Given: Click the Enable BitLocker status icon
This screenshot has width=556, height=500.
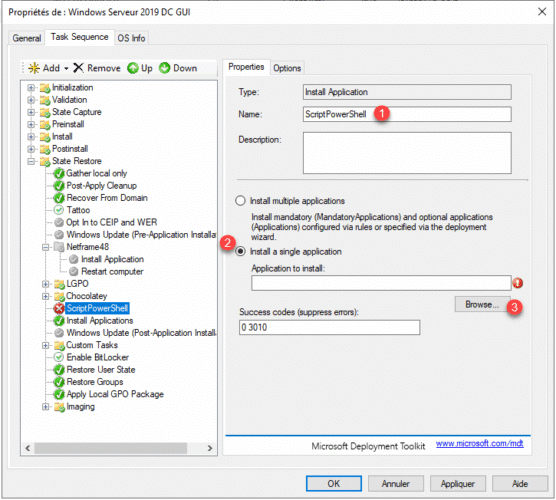Looking at the screenshot, I should click(59, 357).
